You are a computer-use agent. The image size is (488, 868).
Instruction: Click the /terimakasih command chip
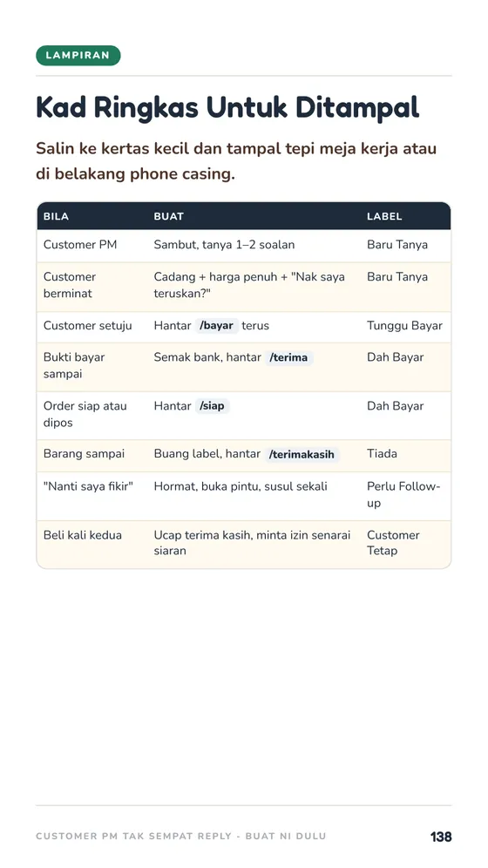pos(302,455)
